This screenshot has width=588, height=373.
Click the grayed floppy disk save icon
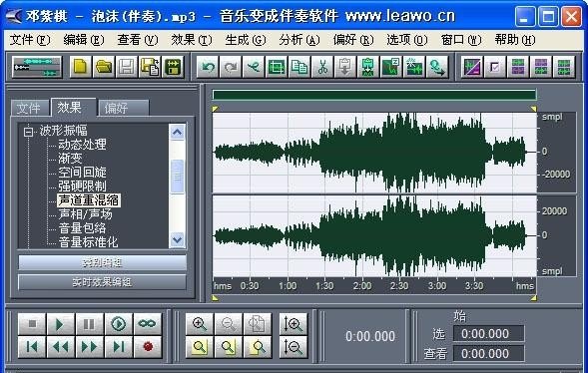coord(127,67)
